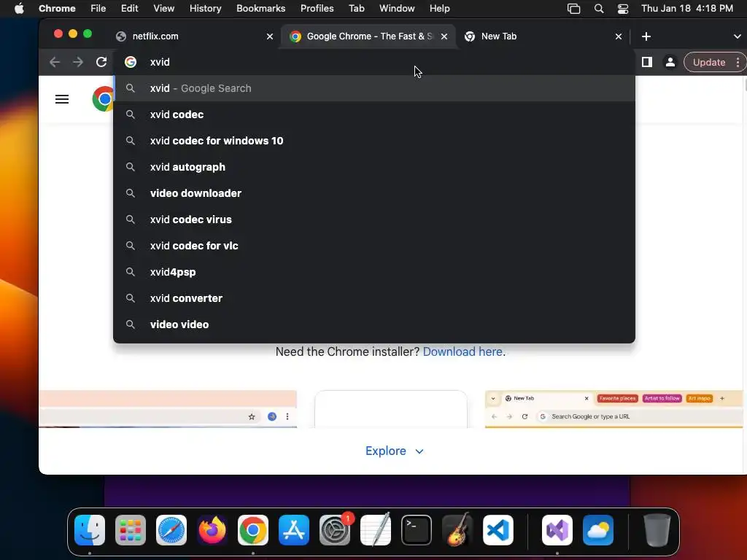This screenshot has height=560, width=747.
Task: Expand the tab search dropdown arrow
Action: [x=737, y=36]
